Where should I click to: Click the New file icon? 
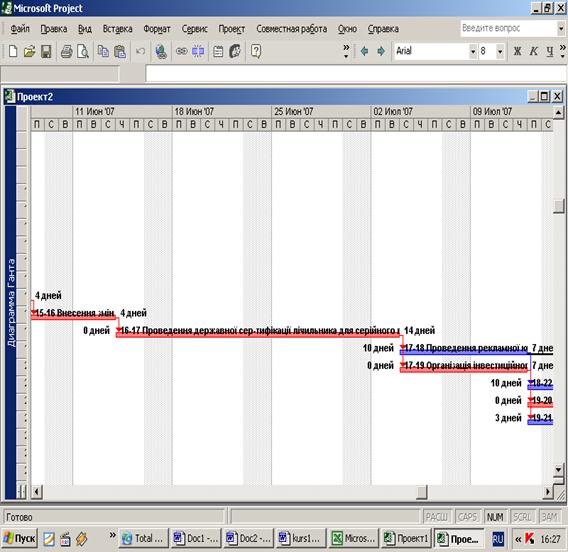coord(13,51)
